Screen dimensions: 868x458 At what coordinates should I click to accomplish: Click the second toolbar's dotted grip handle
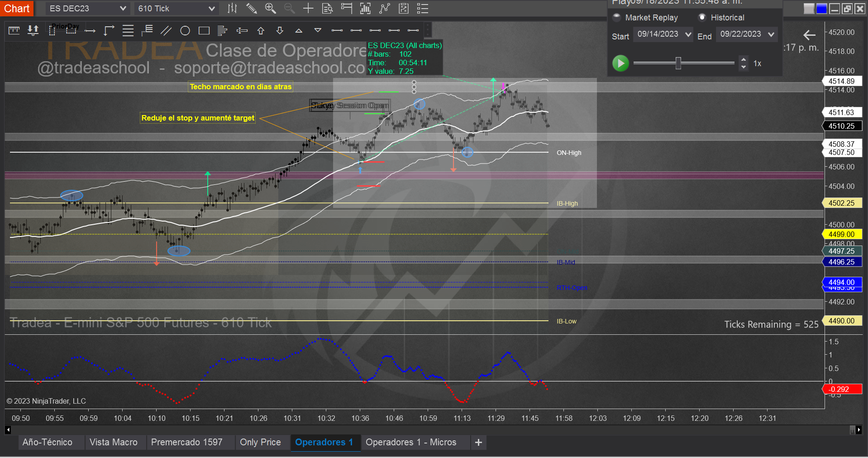428,30
